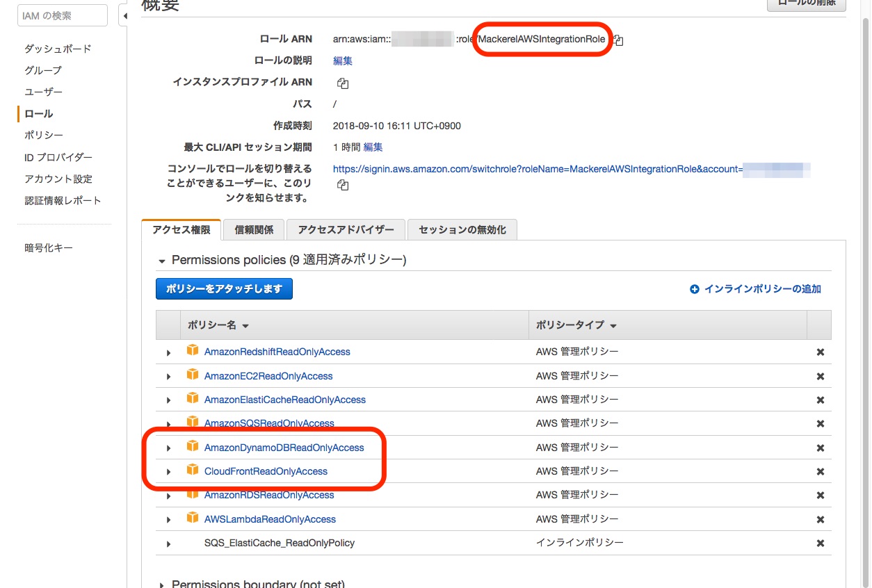Open ダッシュボード in sidebar
This screenshot has width=872, height=588.
[x=58, y=49]
